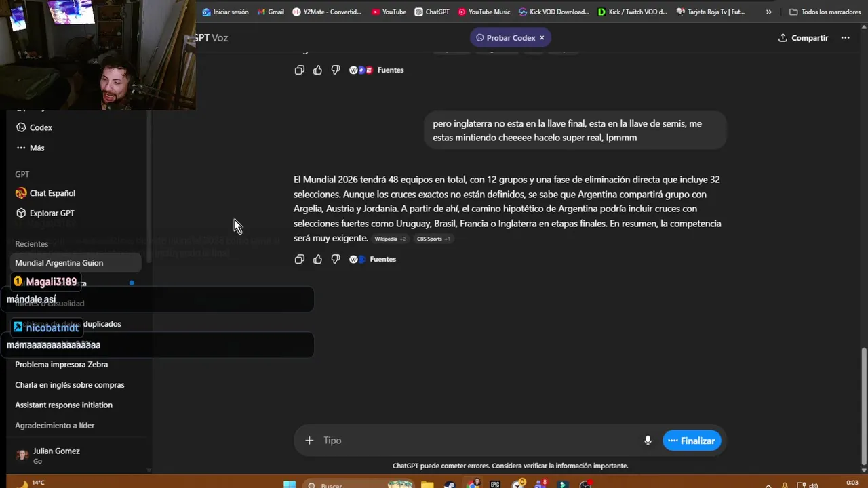Open the Wikipedia +2 source chip
Viewport: 868px width, 488px height.
click(390, 239)
